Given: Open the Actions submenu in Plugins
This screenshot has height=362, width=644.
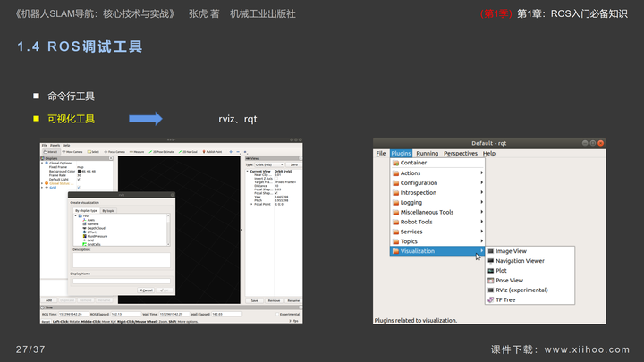Looking at the screenshot, I should (437, 173).
